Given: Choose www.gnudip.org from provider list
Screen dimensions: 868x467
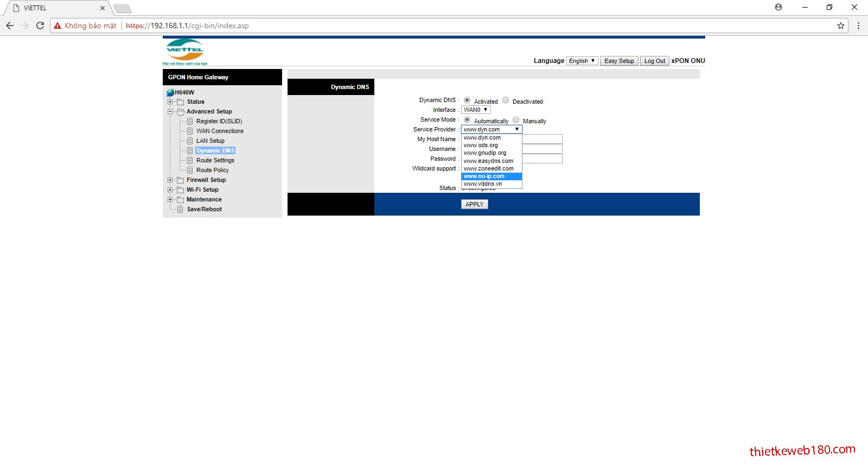Looking at the screenshot, I should (x=492, y=153).
